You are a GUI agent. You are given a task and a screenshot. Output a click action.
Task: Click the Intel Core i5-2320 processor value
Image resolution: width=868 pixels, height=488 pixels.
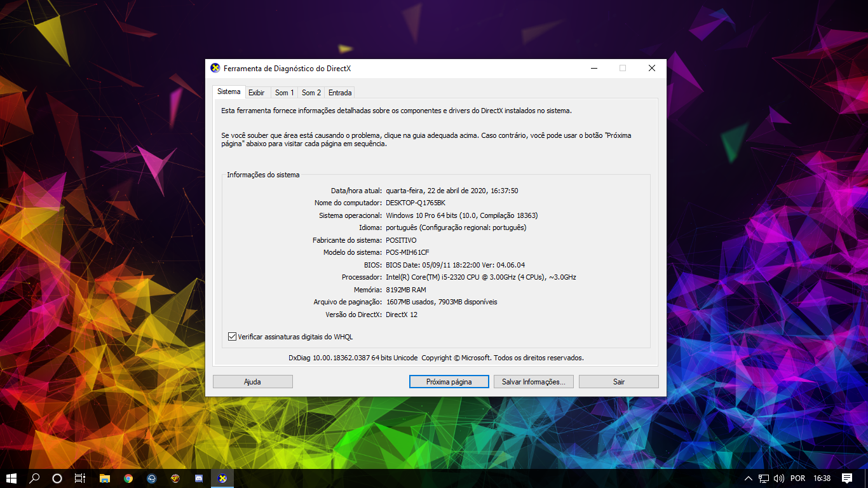[x=481, y=277]
